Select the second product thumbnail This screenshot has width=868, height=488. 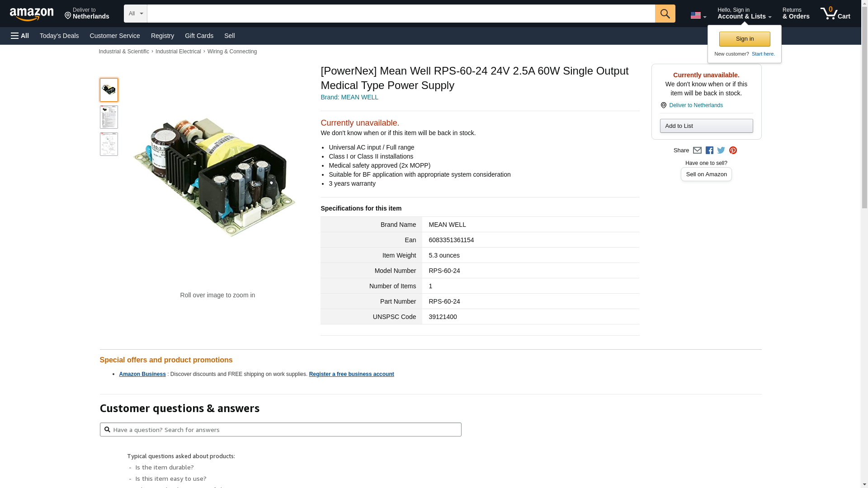point(109,117)
